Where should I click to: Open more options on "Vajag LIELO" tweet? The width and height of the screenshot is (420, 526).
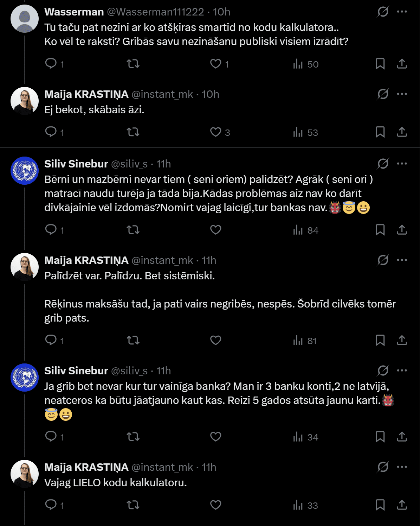point(402,467)
